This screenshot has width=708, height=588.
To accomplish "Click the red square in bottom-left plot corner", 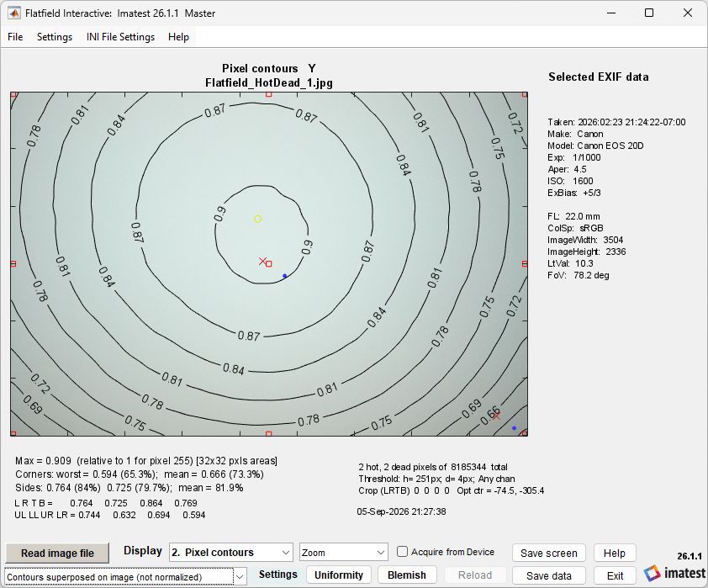I will click(13, 433).
